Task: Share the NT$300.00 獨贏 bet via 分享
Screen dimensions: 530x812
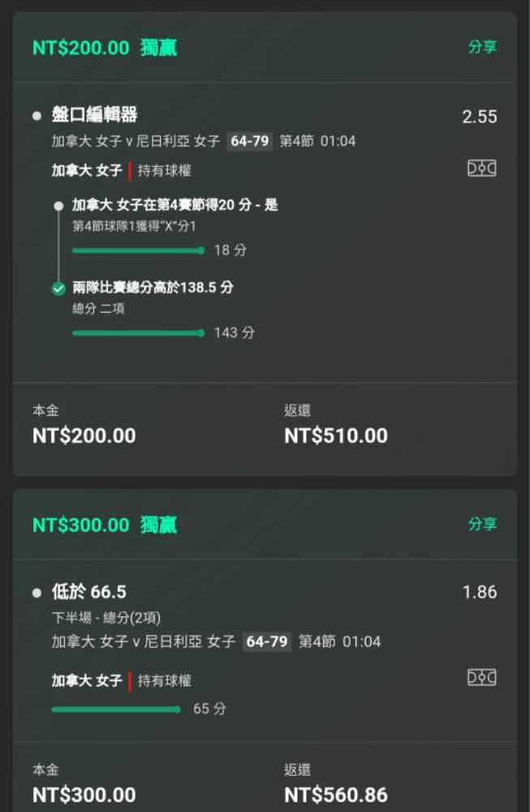Action: coord(482,524)
